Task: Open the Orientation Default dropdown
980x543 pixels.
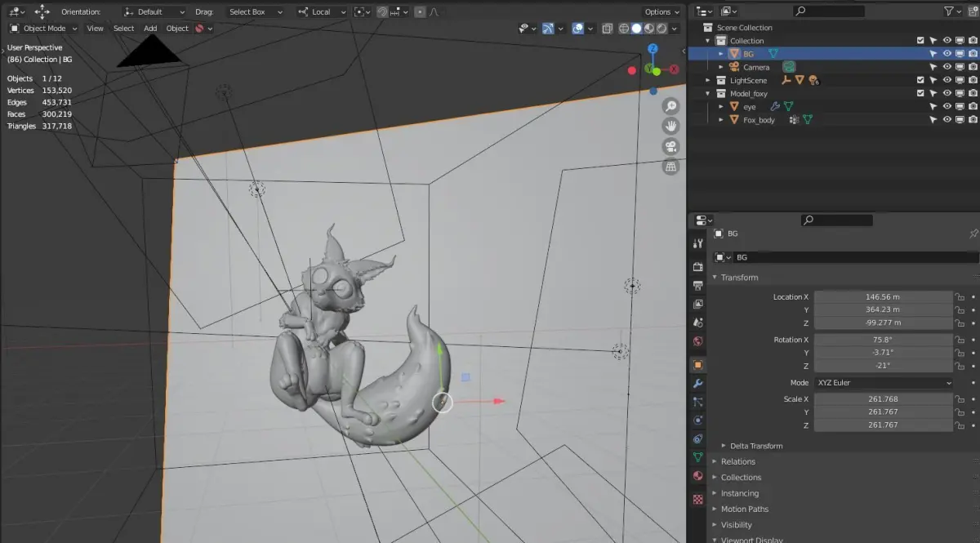Action: coord(154,12)
